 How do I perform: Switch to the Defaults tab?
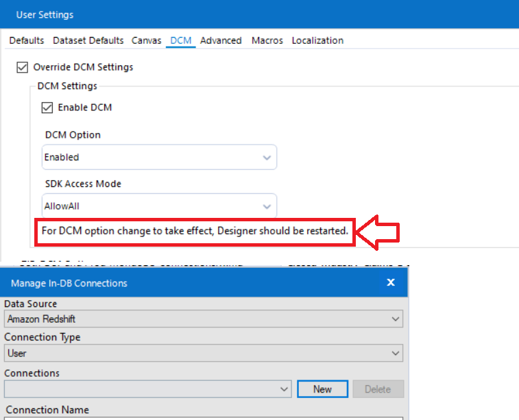coord(27,40)
